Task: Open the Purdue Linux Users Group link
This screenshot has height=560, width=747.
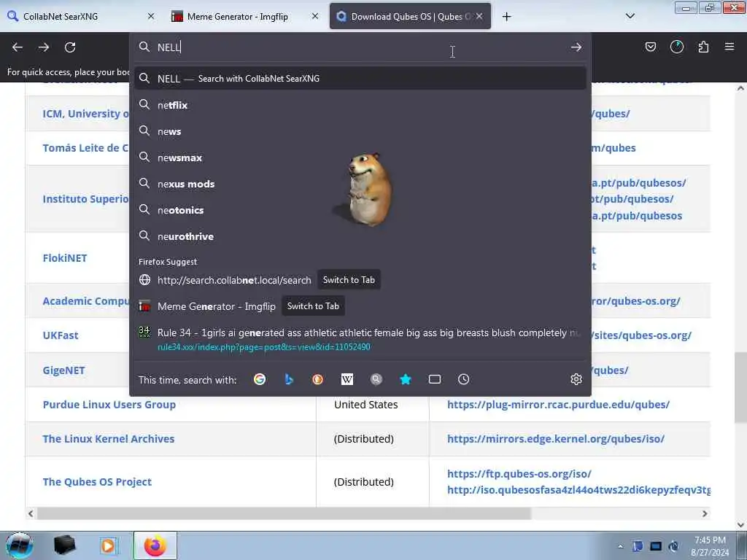Action: (109, 404)
